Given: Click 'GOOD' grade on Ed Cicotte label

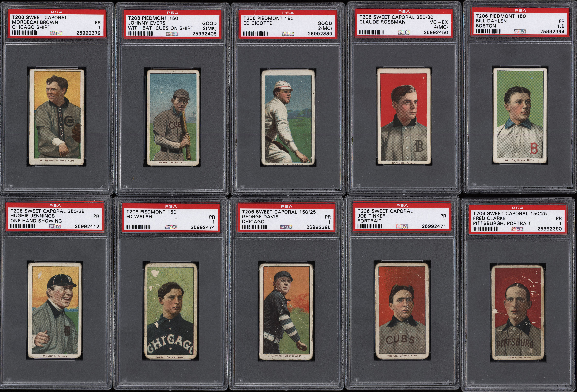Looking at the screenshot, I should click(325, 23).
